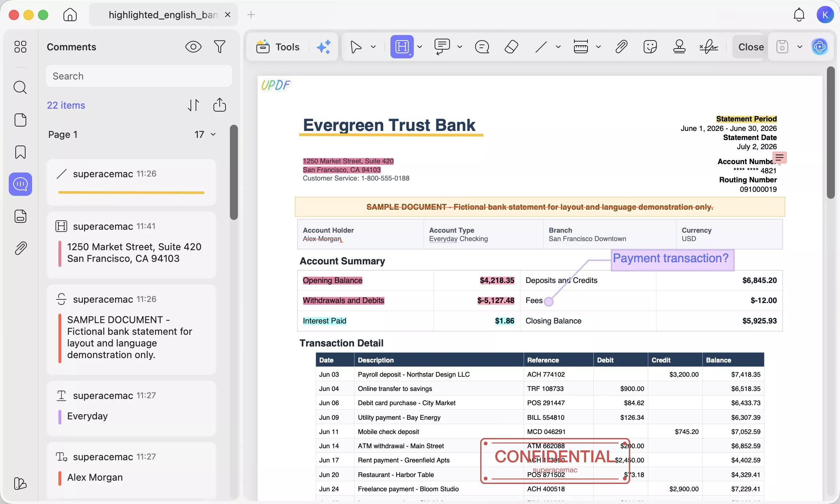Click the highlighted Interest Paid text
This screenshot has width=840, height=504.
(324, 321)
